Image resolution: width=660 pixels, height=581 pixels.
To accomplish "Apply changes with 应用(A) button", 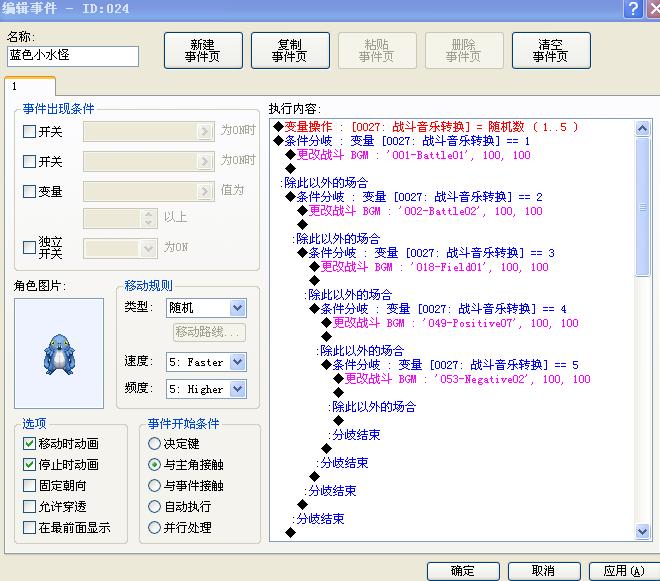I will pos(624,571).
